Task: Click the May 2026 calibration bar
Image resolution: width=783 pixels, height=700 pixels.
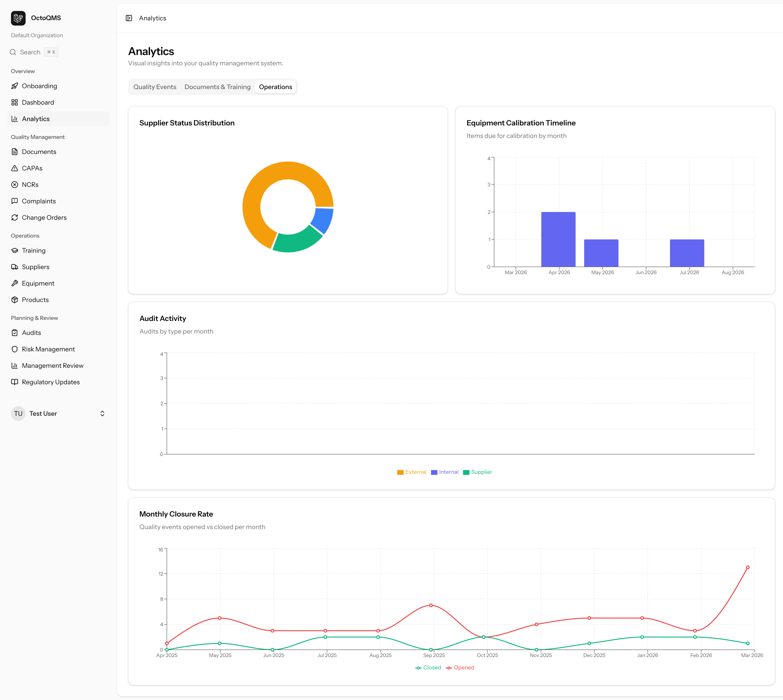Action: tap(601, 253)
